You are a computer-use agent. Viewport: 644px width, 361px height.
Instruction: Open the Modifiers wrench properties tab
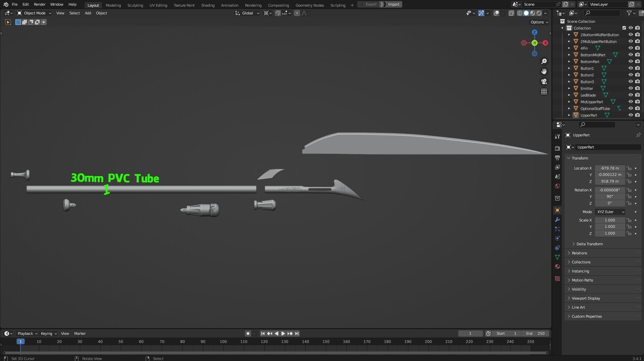pyautogui.click(x=557, y=220)
